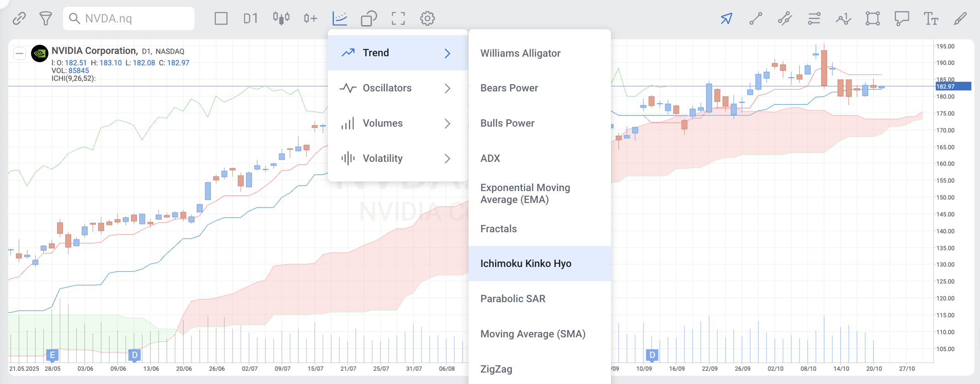Click the NVIDIA logo icon
980x384 pixels.
click(40, 53)
